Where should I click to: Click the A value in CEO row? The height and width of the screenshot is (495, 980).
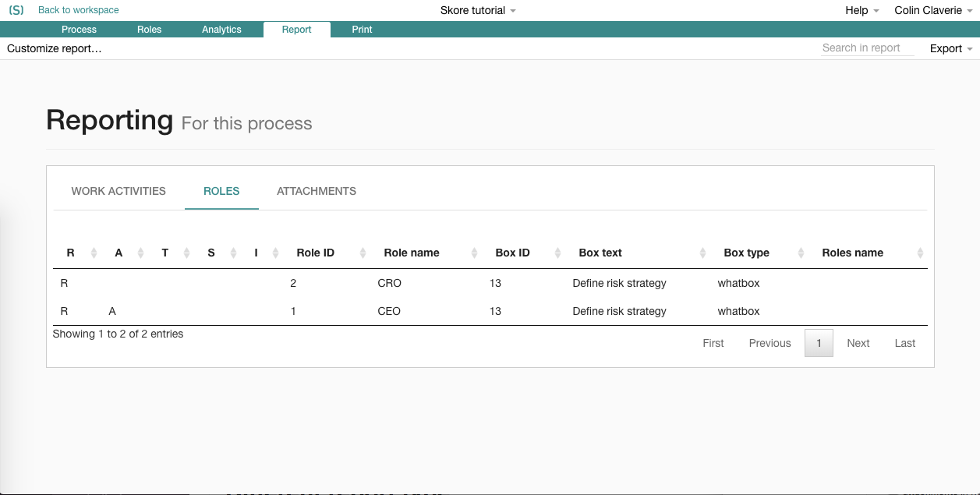click(112, 311)
